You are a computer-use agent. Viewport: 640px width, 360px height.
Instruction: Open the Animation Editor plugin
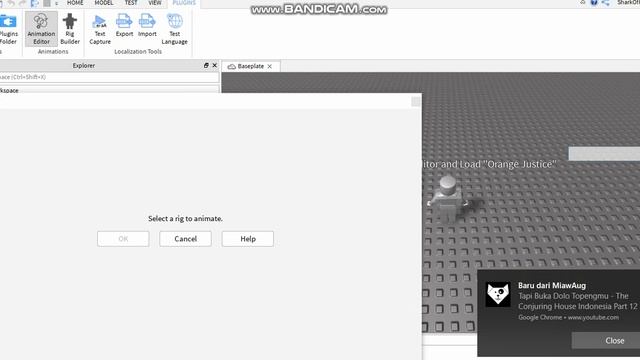point(41,29)
